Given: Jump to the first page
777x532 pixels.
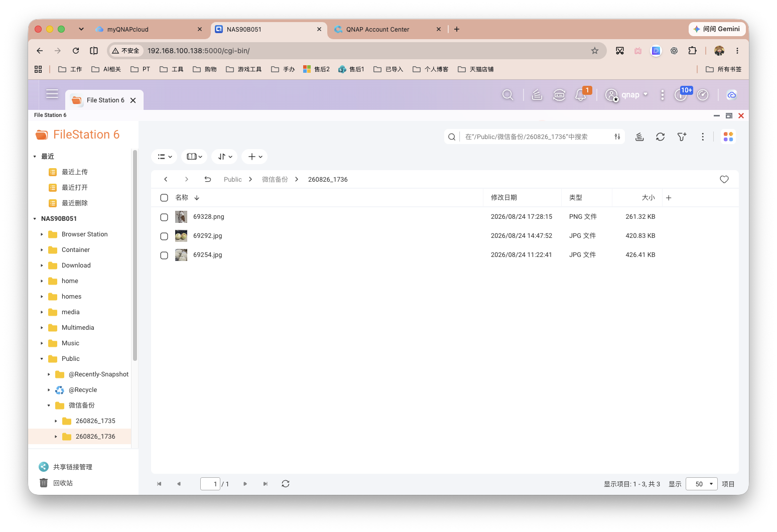Looking at the screenshot, I should tap(159, 484).
